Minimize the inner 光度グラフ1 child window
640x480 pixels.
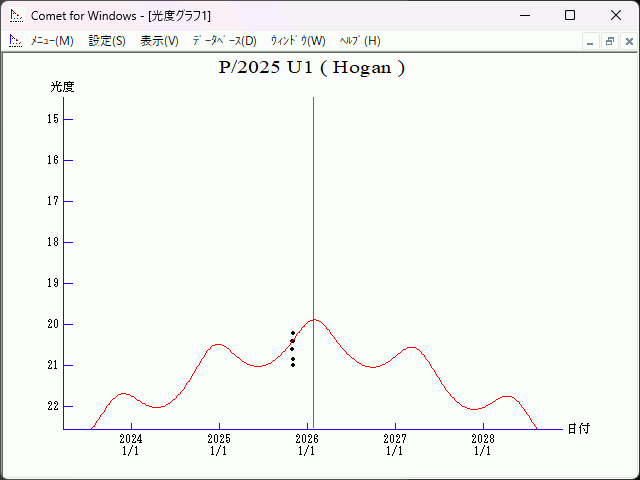point(590,41)
